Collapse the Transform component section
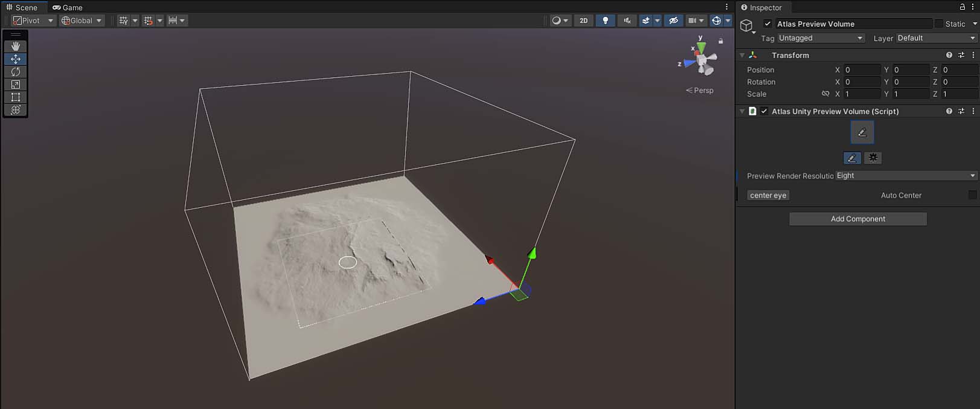 click(742, 55)
